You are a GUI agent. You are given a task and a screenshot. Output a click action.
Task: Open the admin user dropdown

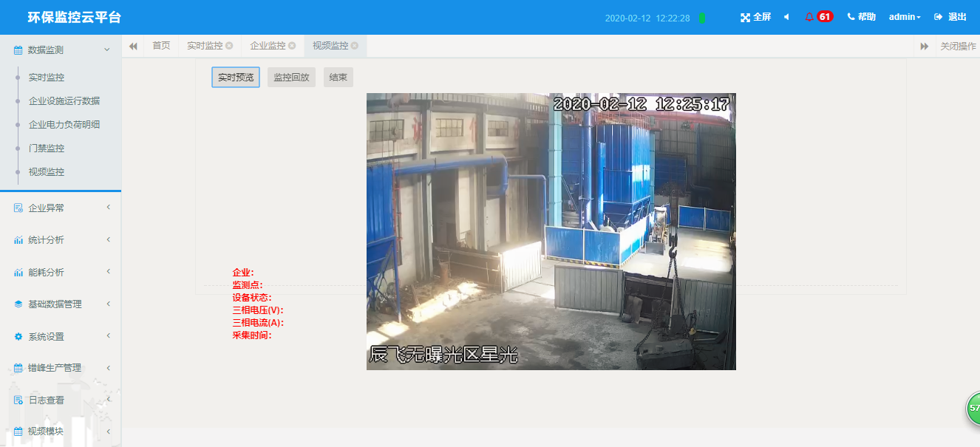click(905, 17)
